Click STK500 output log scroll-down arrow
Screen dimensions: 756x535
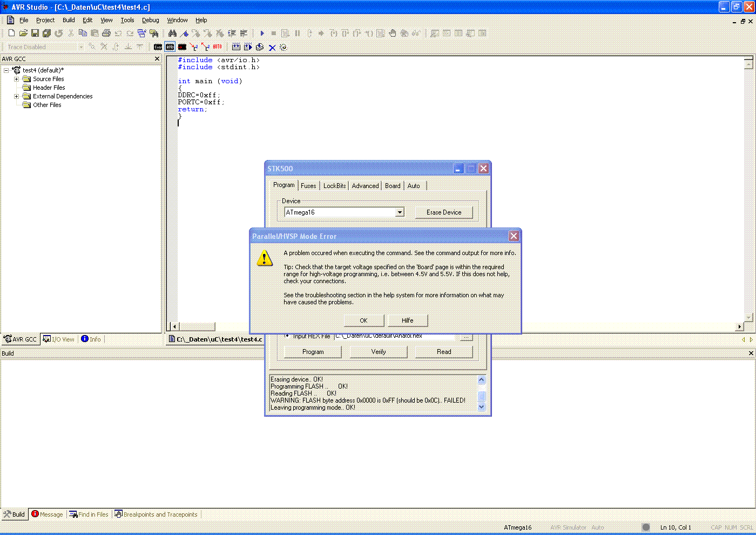pos(482,407)
